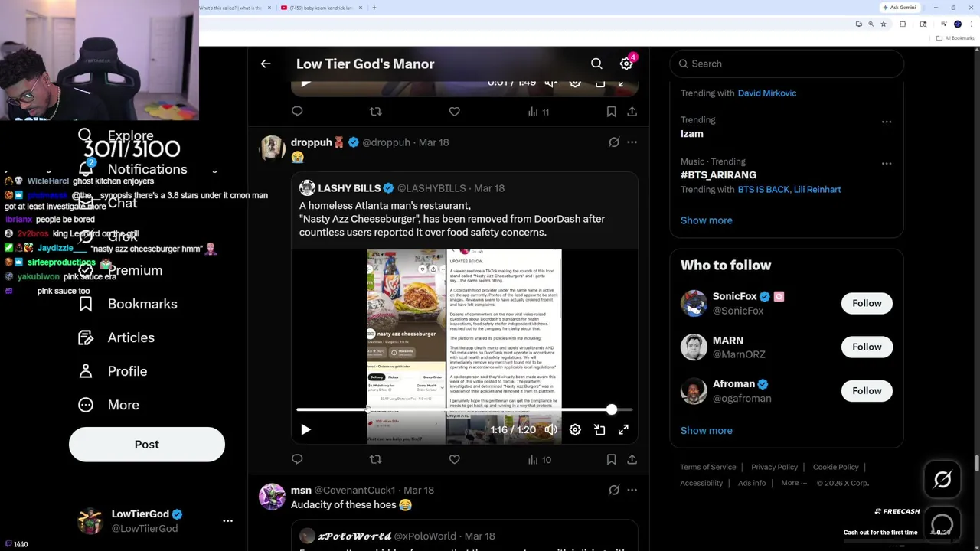Open Premium in the sidebar
Screen dimensions: 980x551
click(120, 271)
